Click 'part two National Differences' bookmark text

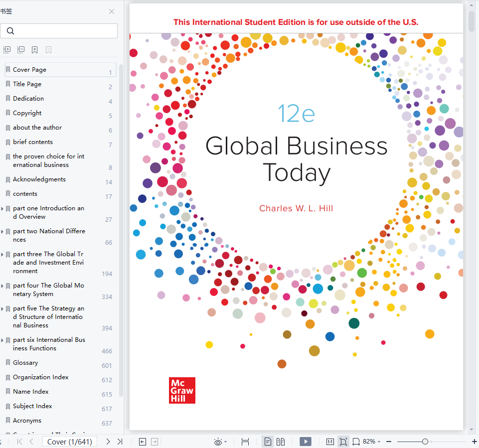[x=49, y=235]
